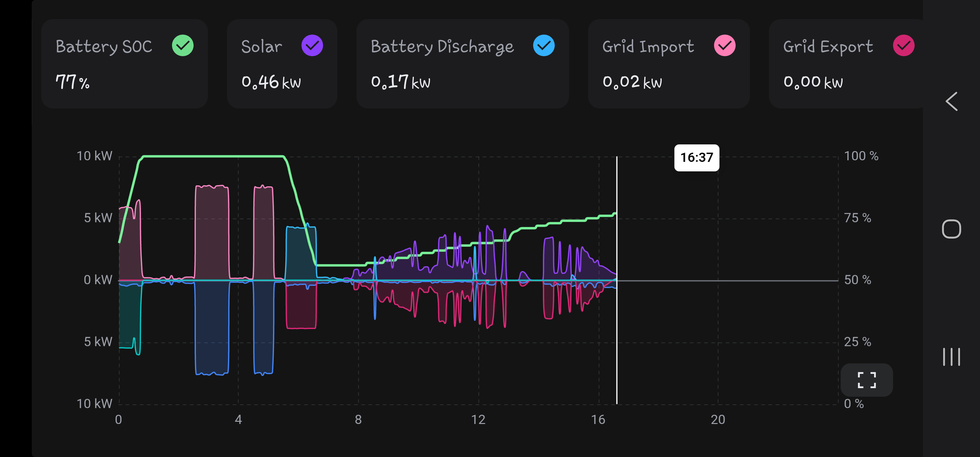Tap the 100 % right axis label
The height and width of the screenshot is (457, 980).
[861, 156]
